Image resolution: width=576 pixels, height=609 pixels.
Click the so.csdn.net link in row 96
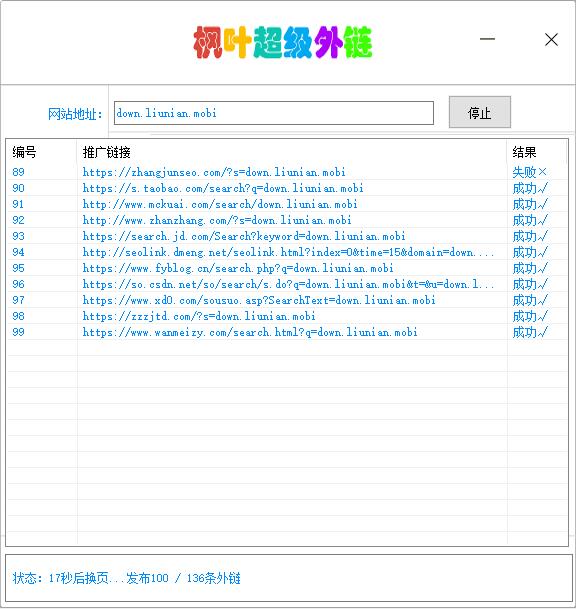click(288, 284)
